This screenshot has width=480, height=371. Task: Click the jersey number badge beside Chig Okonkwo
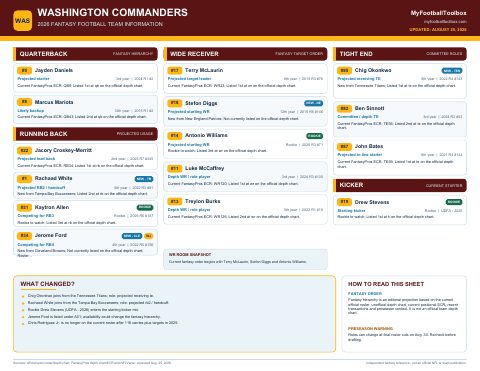(344, 70)
